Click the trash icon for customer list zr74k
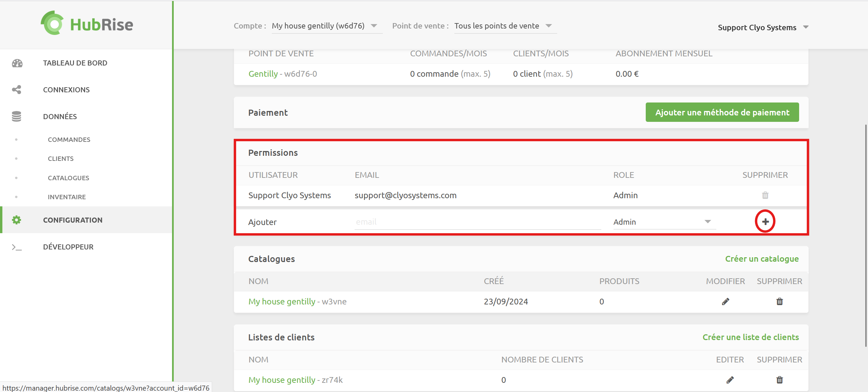 coord(779,380)
